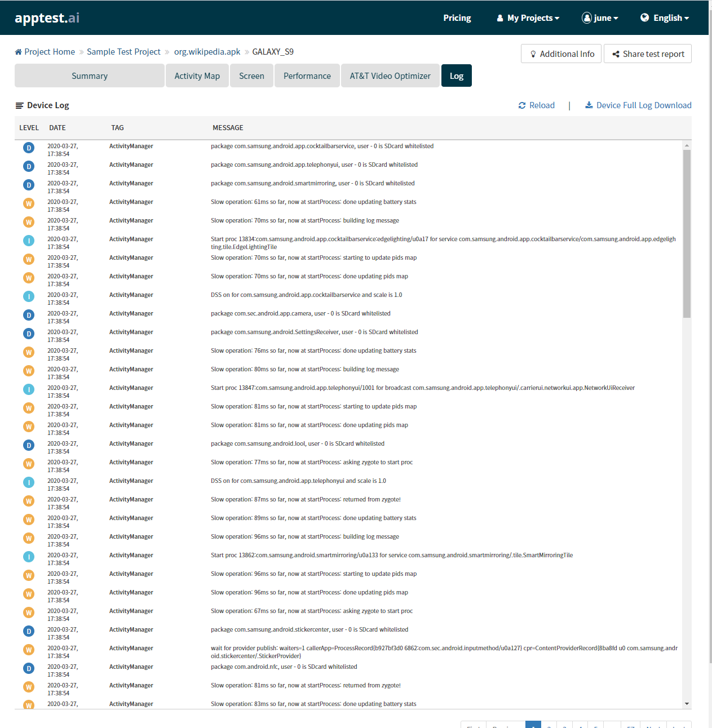The height and width of the screenshot is (728, 712).
Task: Open the English language dropdown
Action: pyautogui.click(x=665, y=18)
